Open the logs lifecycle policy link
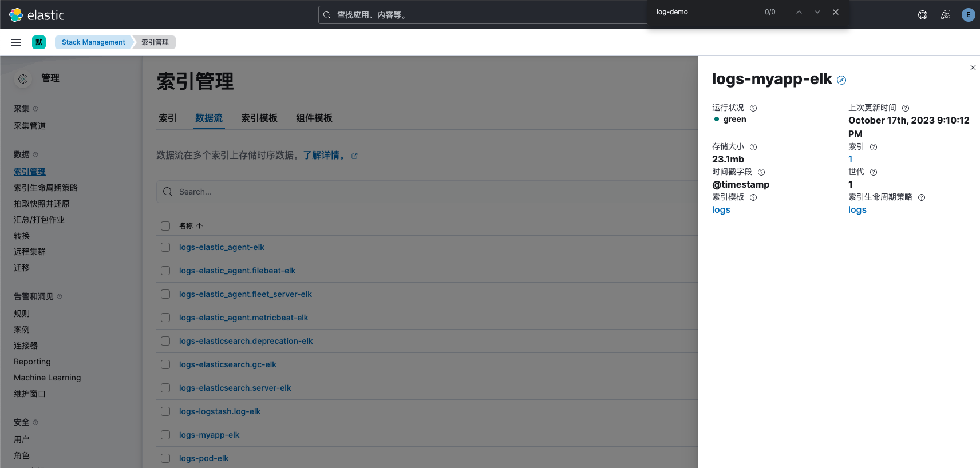The image size is (980, 468). coord(857,210)
